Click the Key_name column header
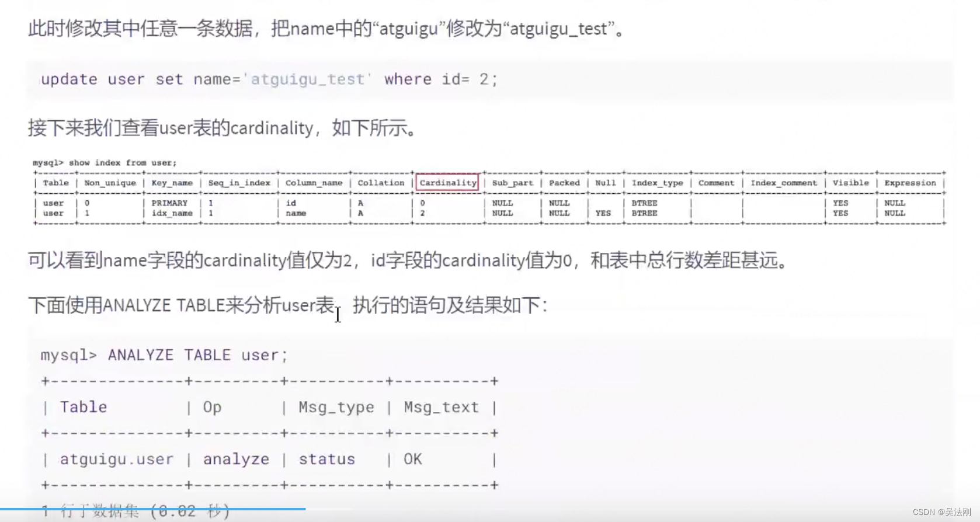The image size is (980, 522). (x=172, y=183)
